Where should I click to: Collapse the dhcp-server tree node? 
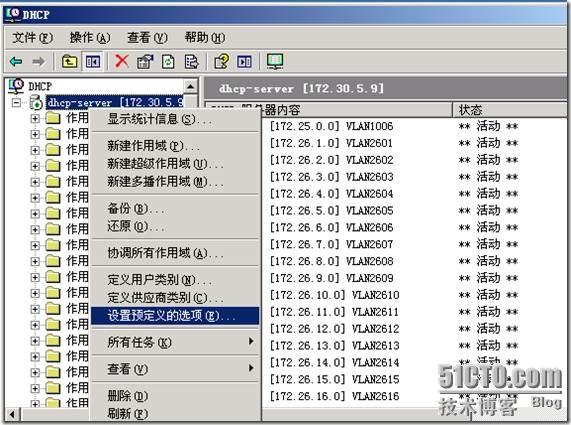pos(16,103)
